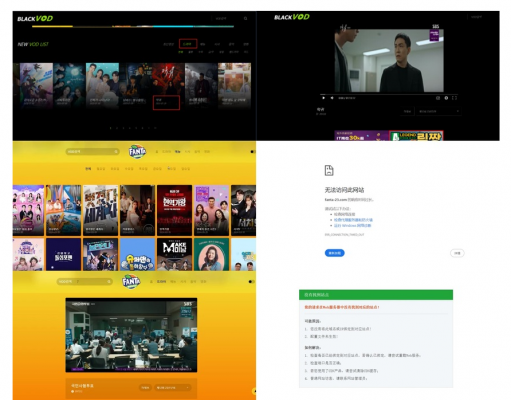This screenshot has width=511, height=400.
Task: Enter fullscreen on the BlackVOD video player
Action: [454, 98]
